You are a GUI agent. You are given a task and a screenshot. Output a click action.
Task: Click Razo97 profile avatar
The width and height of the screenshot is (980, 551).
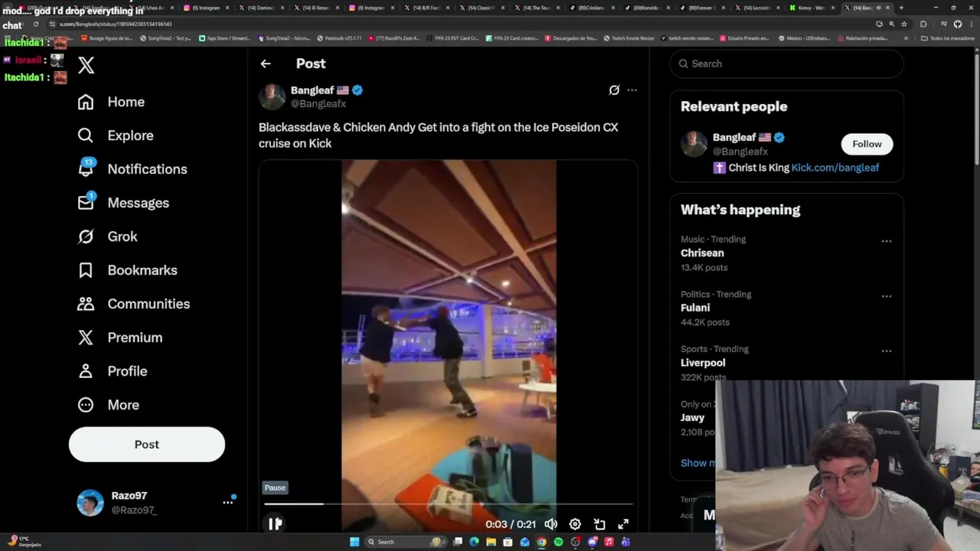90,503
